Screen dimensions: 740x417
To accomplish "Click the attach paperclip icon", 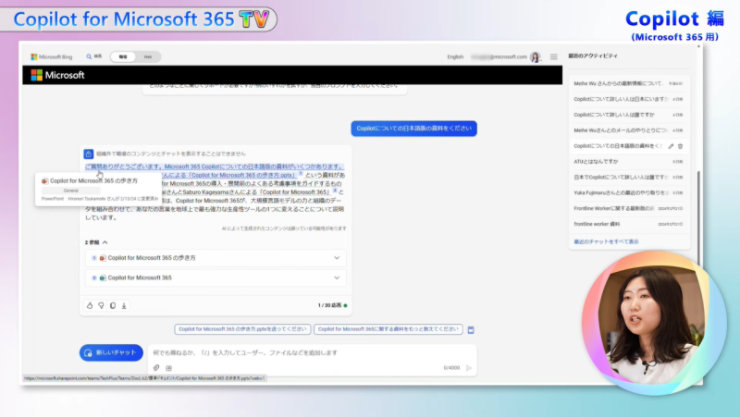I will point(156,367).
